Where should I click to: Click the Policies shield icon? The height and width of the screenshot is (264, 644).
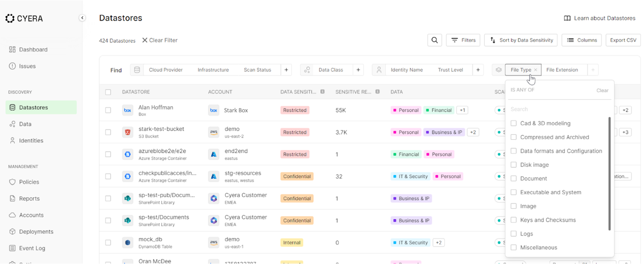pyautogui.click(x=12, y=182)
